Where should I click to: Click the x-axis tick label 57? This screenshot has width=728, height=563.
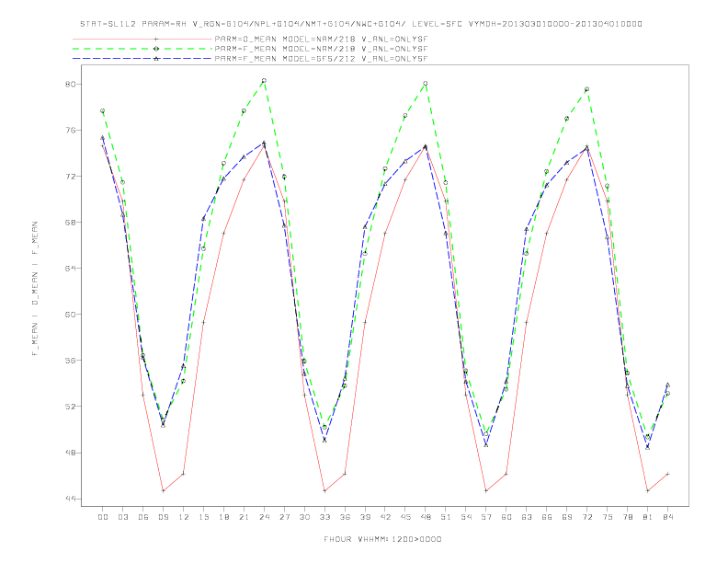(x=486, y=517)
